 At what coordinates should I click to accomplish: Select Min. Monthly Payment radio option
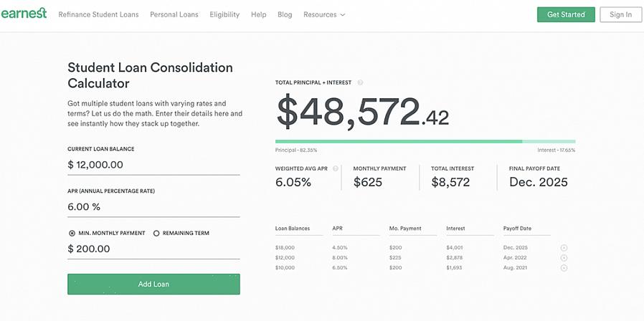pos(72,233)
